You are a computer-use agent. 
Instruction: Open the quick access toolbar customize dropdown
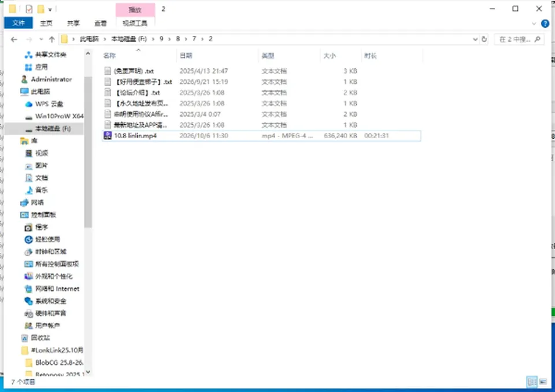pos(50,10)
